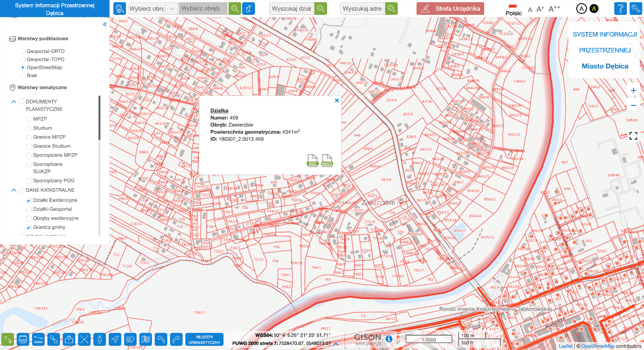Zoom out the map

(x=633, y=106)
